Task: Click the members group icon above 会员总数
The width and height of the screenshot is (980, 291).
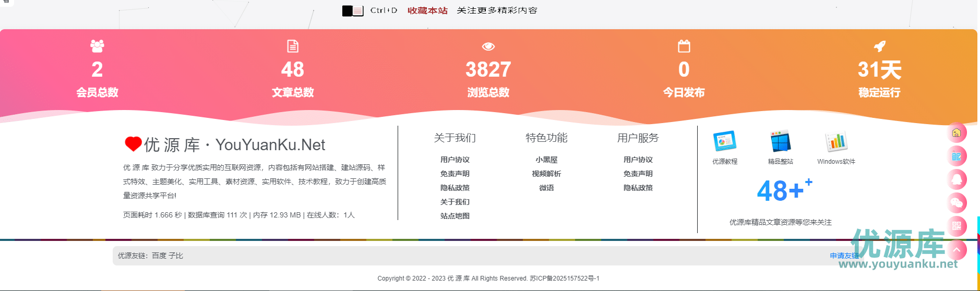Action: pyautogui.click(x=97, y=46)
